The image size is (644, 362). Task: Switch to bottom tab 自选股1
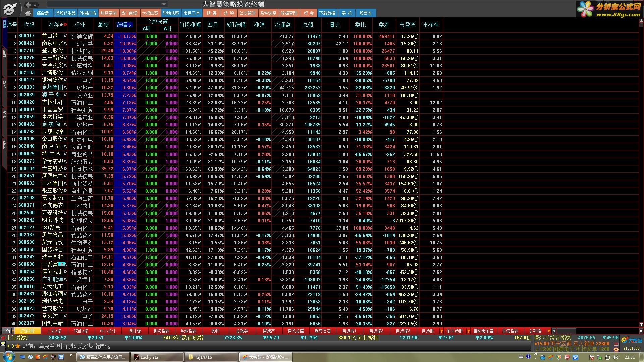[350, 331]
